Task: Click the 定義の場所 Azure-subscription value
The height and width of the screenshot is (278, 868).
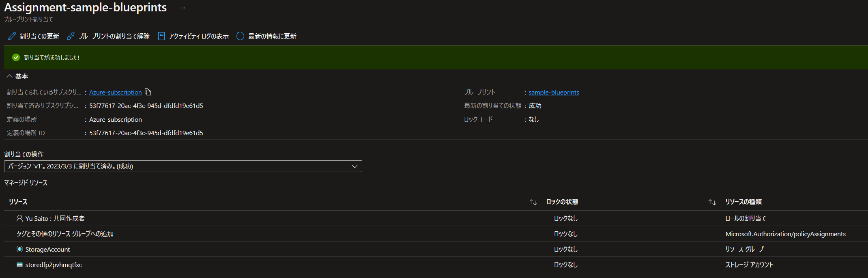Action: coord(116,119)
